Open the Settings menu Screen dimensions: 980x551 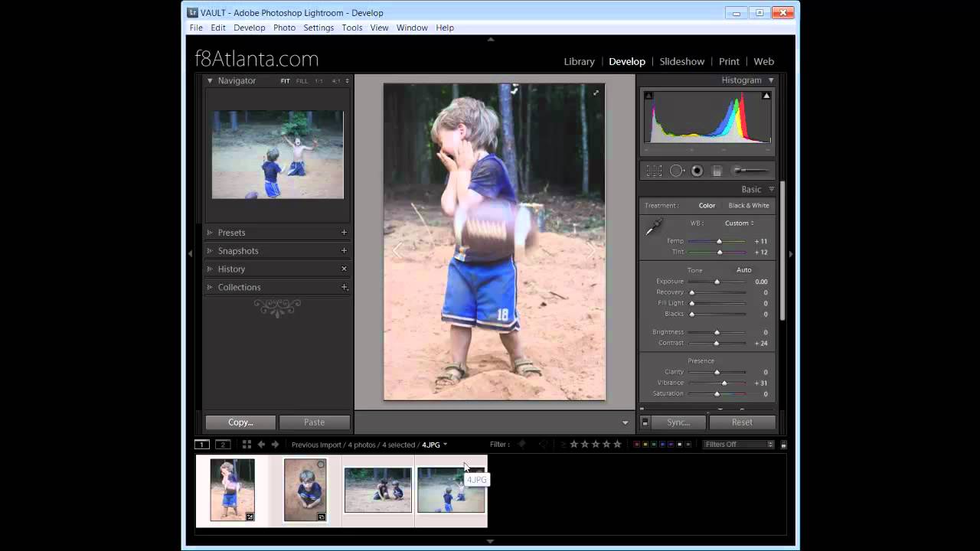[318, 28]
